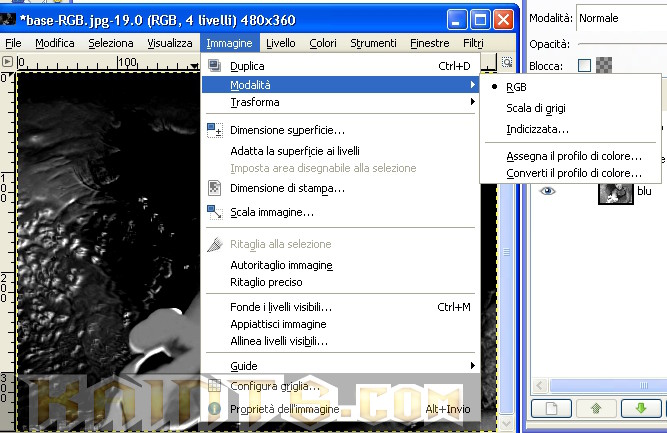667x433 pixels.
Task: Hide the blu layer with the eye icon
Action: (547, 191)
